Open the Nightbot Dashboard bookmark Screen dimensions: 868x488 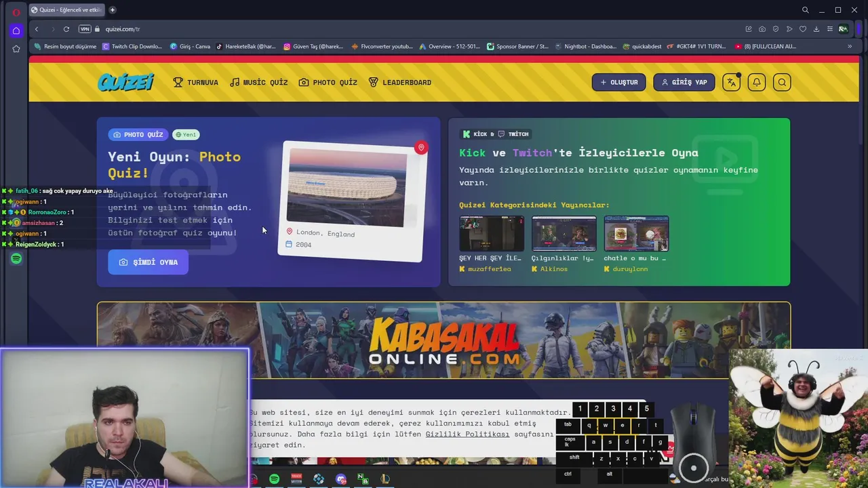coord(586,46)
